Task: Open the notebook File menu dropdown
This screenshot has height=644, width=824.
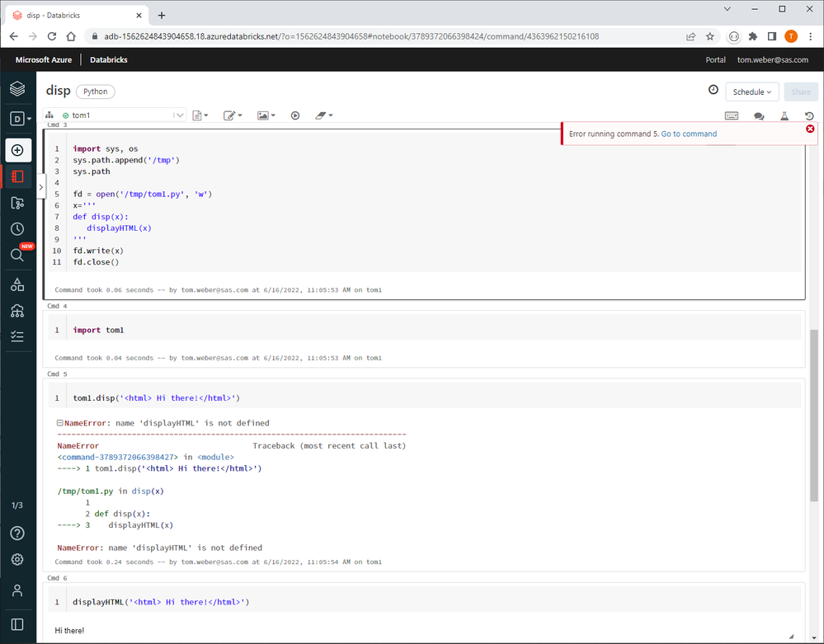Action: 200,115
